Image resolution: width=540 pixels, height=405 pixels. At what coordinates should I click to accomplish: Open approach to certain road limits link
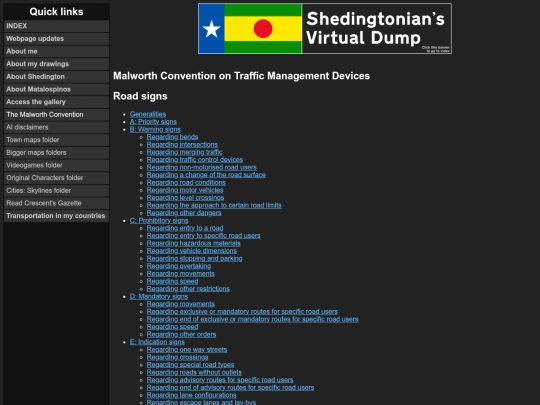coord(214,205)
